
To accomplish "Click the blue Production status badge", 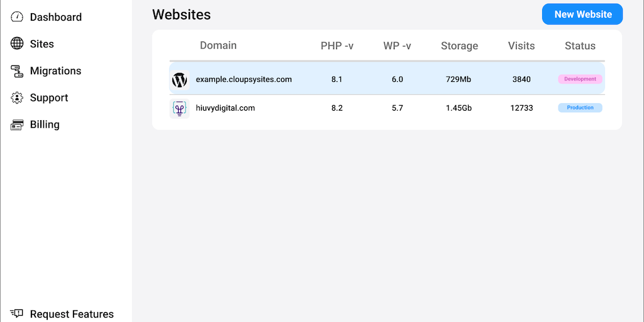I will [580, 108].
